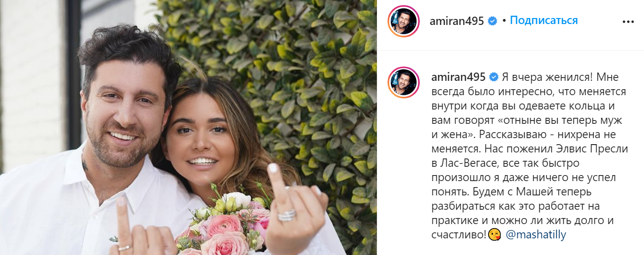This screenshot has height=255, width=644.
Task: Click the wedding ring on the woman's finger
Action: pos(287,215)
